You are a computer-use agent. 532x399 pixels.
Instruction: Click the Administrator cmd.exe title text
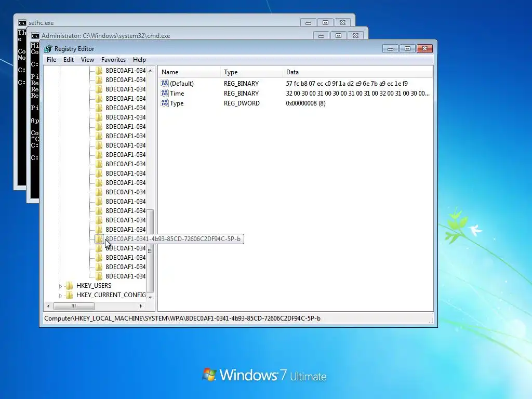point(105,36)
